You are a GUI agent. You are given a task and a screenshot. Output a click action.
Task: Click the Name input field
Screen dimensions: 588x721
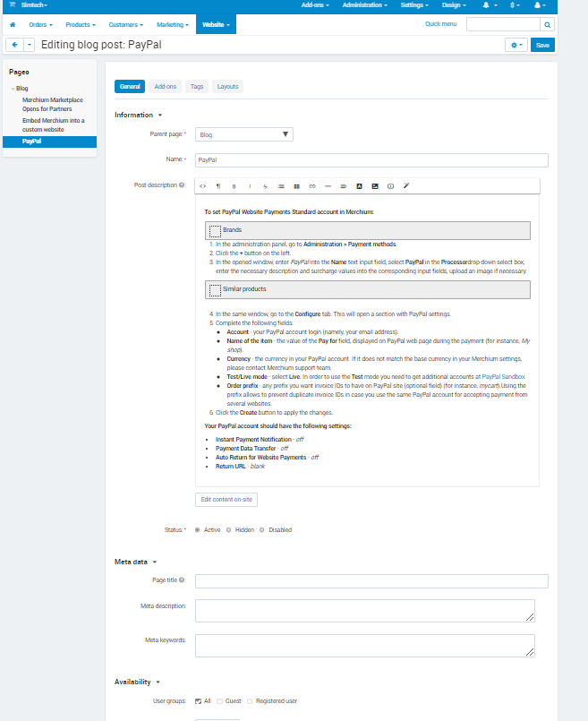click(371, 160)
